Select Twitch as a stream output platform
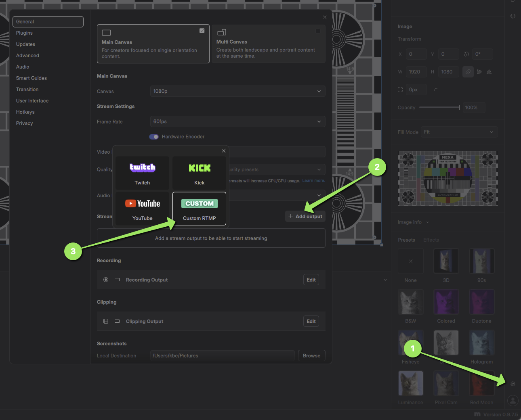 142,173
